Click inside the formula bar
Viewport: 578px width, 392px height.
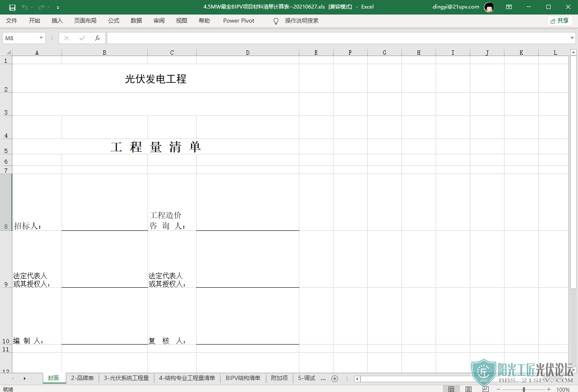pos(338,38)
